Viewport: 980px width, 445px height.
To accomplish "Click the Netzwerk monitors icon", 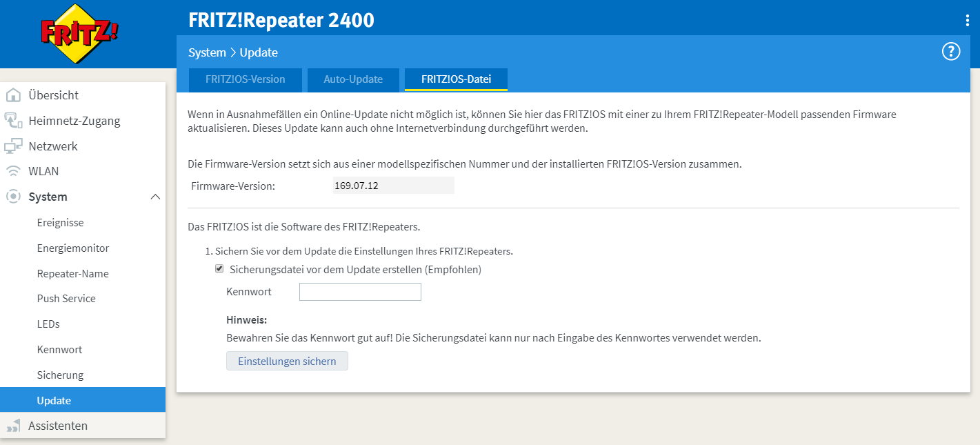I will coord(13,146).
